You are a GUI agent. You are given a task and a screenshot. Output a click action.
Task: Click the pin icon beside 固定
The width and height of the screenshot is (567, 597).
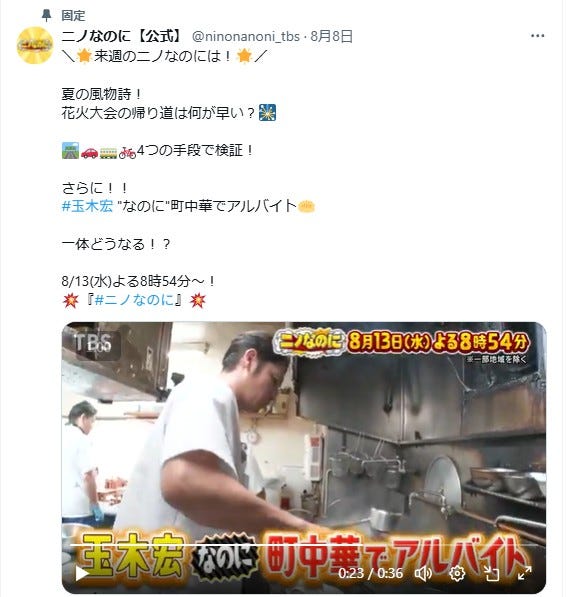coord(46,16)
